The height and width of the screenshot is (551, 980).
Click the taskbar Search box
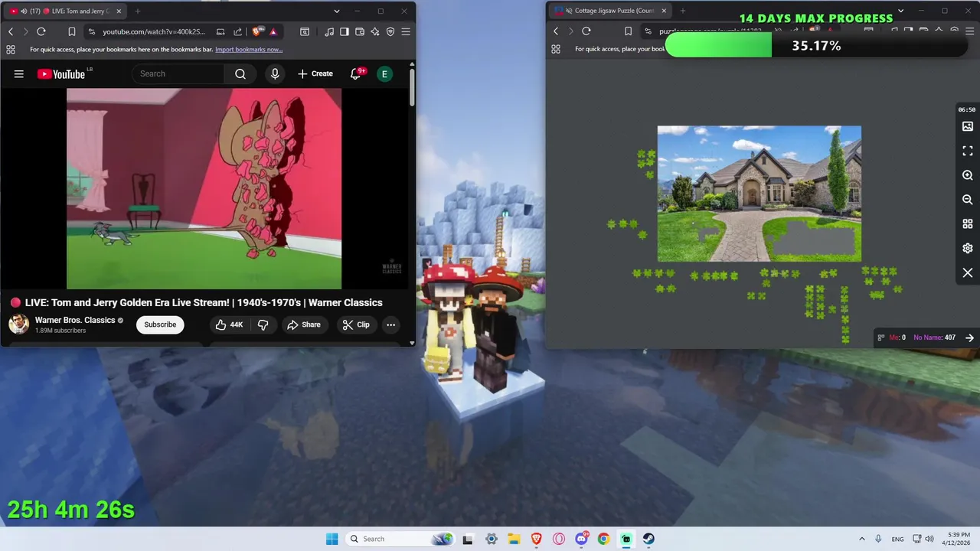tap(400, 539)
